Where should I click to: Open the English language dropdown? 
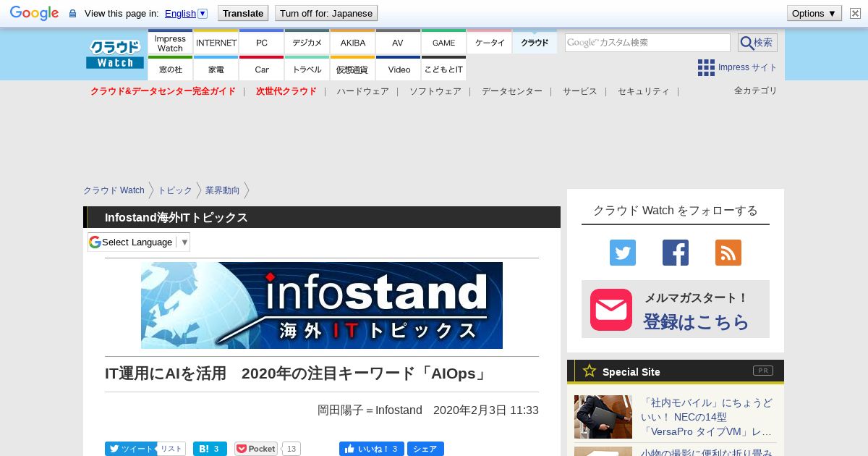tap(186, 13)
